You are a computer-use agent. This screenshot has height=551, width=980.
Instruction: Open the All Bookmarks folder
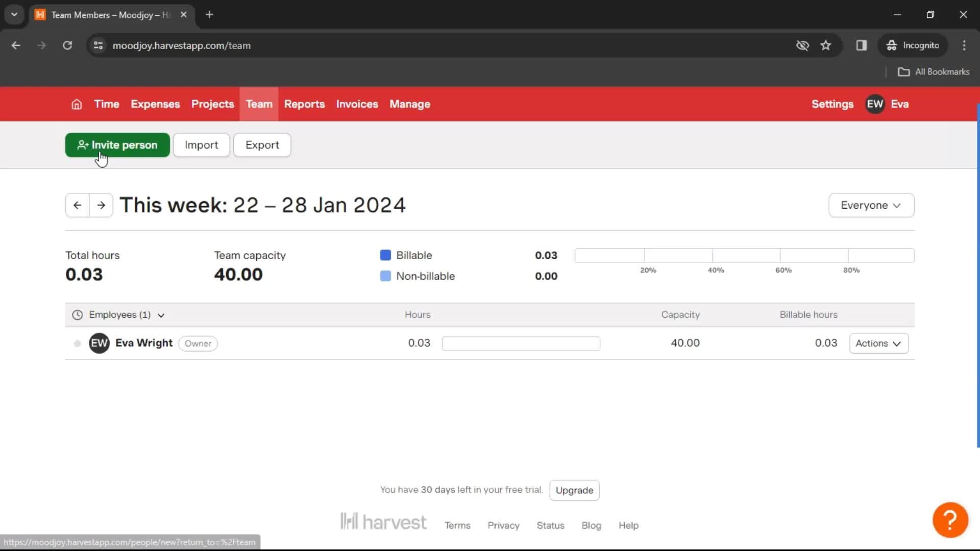pos(934,72)
